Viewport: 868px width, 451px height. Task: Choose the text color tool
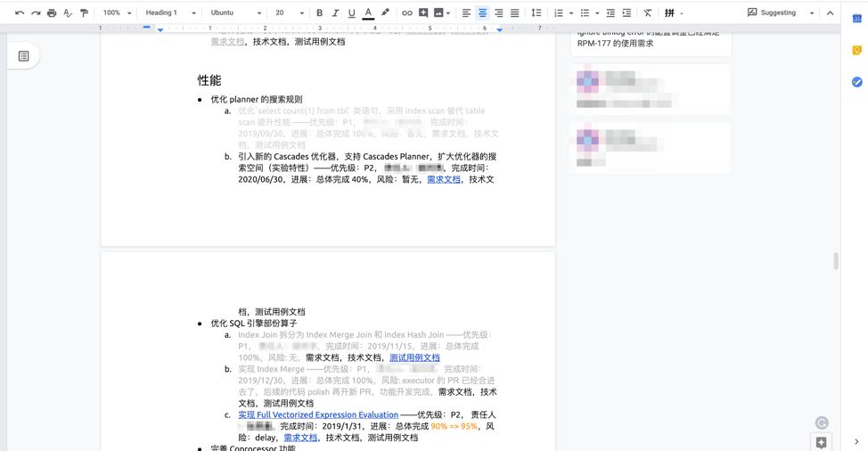(x=368, y=13)
